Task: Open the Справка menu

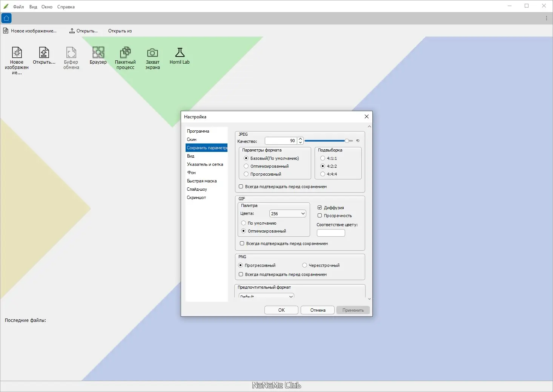Action: tap(66, 7)
